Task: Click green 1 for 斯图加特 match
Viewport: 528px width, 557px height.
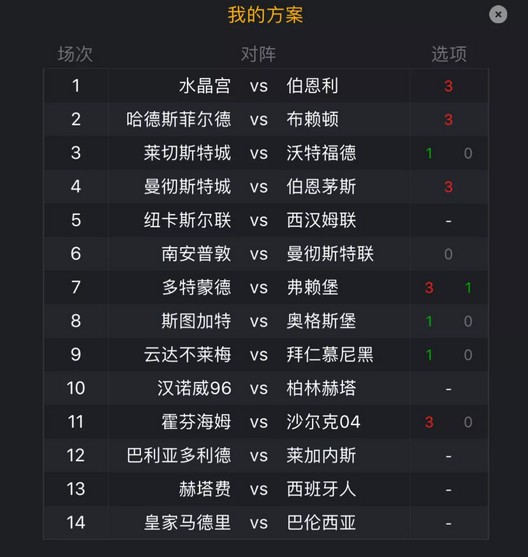Action: (429, 321)
